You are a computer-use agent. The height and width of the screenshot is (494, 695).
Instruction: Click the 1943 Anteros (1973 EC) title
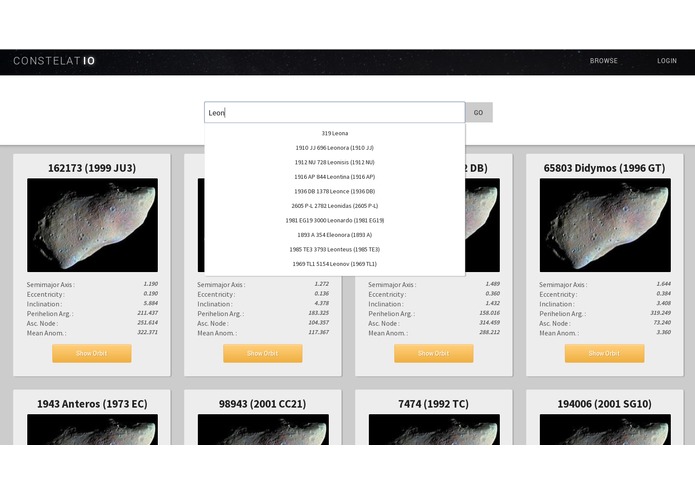[92, 404]
